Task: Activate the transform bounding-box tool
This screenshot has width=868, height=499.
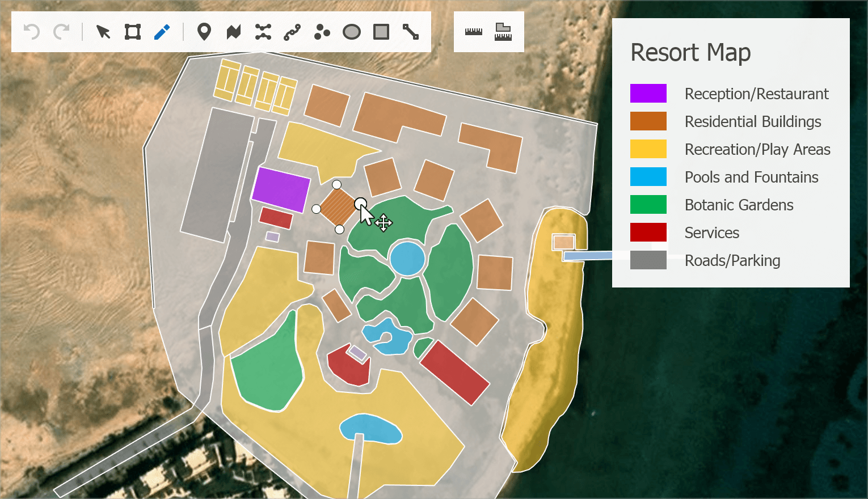Action: [x=133, y=32]
